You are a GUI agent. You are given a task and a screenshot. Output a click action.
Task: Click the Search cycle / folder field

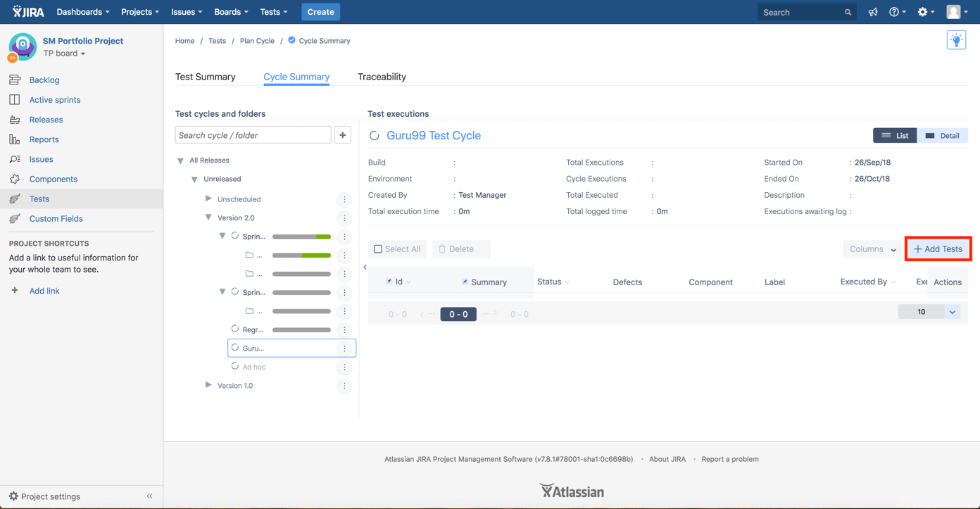coord(253,135)
